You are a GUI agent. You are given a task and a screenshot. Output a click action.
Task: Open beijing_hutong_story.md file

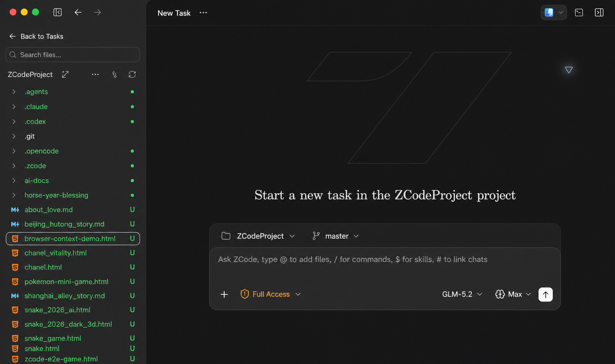pyautogui.click(x=72, y=224)
